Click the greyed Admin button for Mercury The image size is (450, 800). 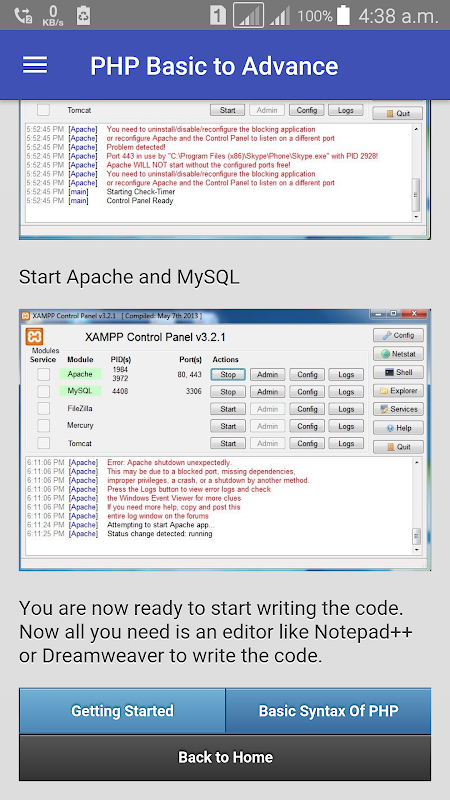point(267,426)
